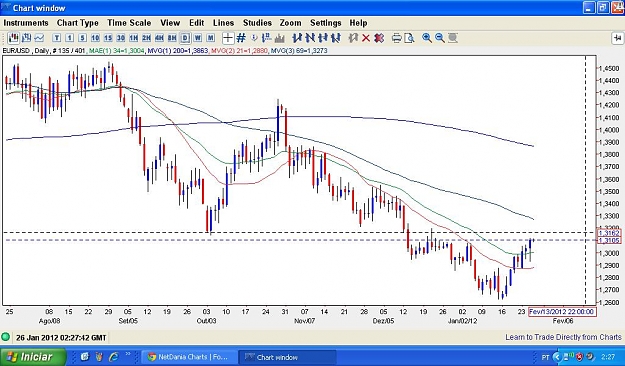Open the Windows Iniciar start button

coord(33,356)
